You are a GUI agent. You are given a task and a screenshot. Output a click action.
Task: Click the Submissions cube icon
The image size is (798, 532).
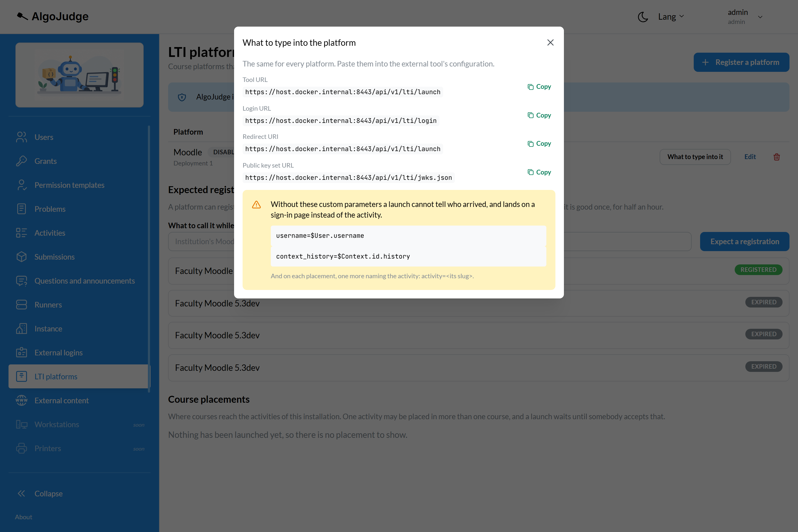pyautogui.click(x=21, y=257)
